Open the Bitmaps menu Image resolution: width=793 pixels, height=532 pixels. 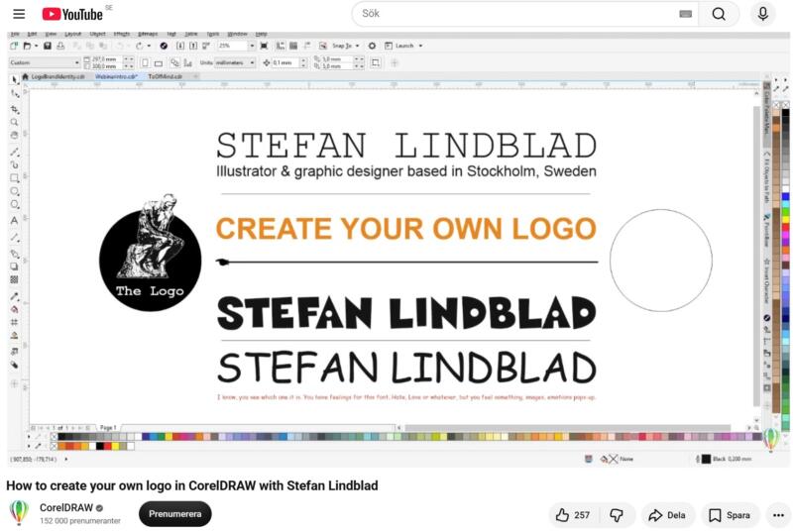[148, 34]
